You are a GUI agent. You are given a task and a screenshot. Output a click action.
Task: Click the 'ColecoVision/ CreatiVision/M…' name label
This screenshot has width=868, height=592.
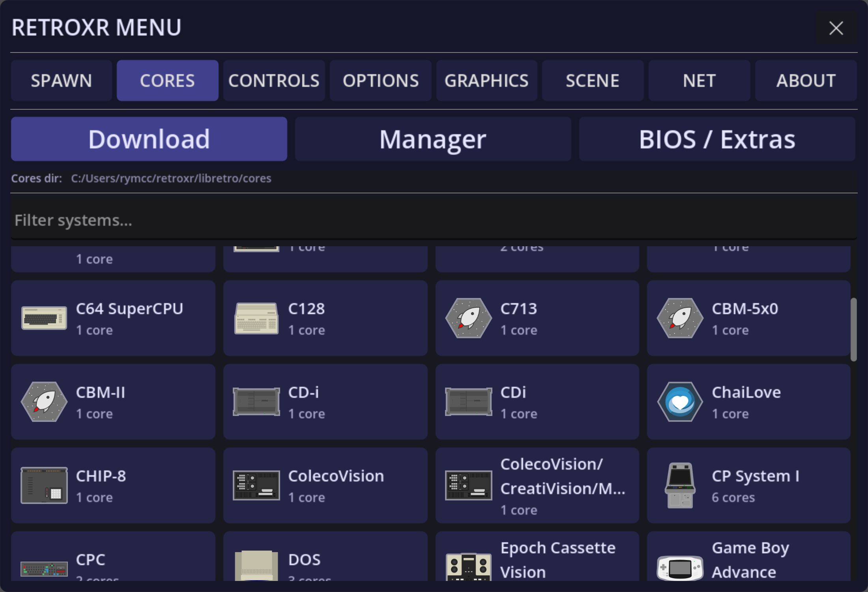click(x=563, y=476)
